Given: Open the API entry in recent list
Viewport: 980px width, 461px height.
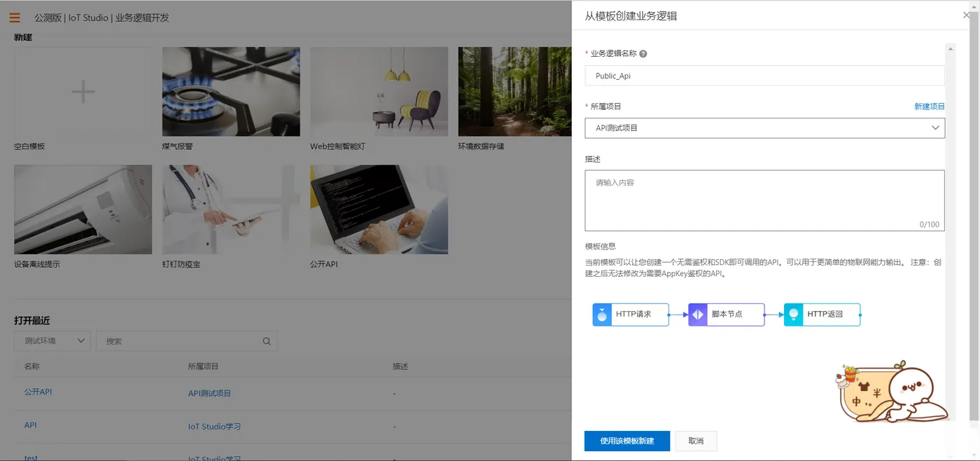Looking at the screenshot, I should [31, 425].
